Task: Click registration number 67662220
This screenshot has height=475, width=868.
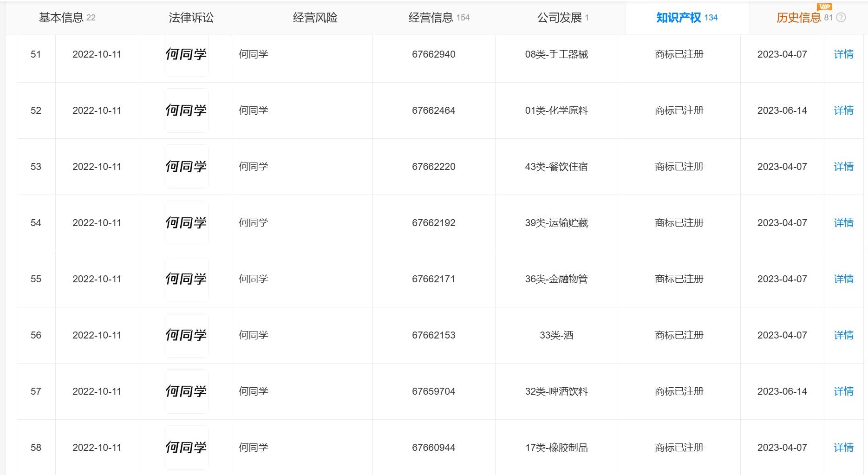Action: [x=434, y=167]
